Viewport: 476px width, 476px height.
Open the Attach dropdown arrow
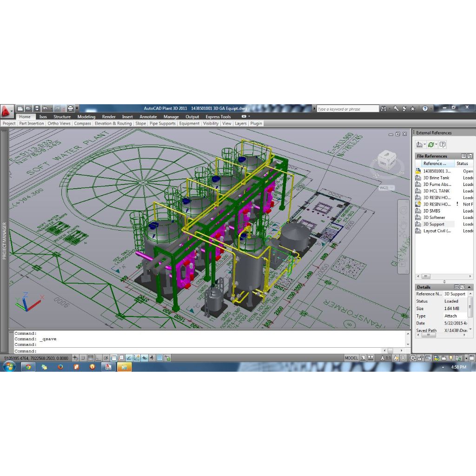(x=424, y=144)
